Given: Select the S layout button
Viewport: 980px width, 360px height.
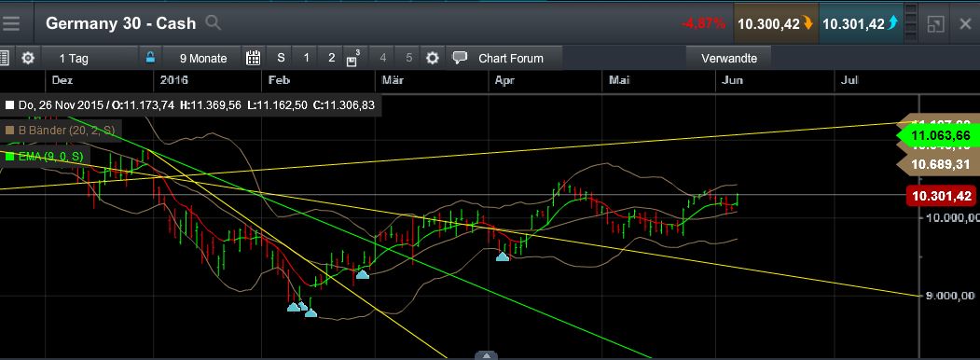Looking at the screenshot, I should [282, 58].
